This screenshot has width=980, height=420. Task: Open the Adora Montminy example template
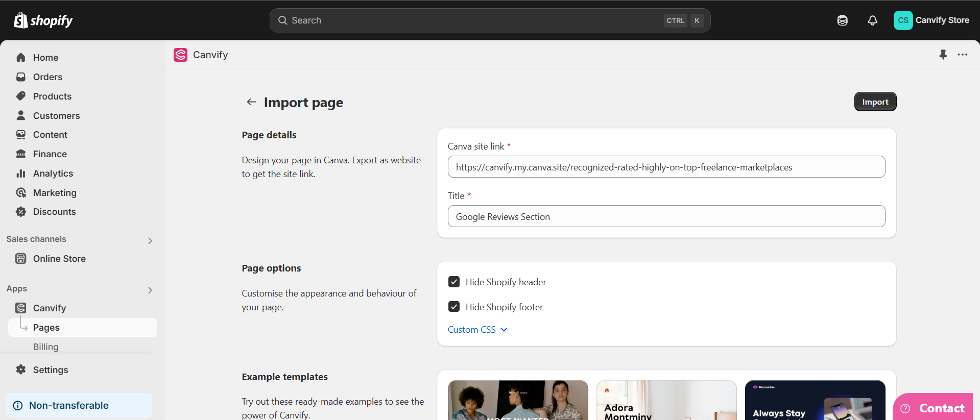[x=666, y=400]
